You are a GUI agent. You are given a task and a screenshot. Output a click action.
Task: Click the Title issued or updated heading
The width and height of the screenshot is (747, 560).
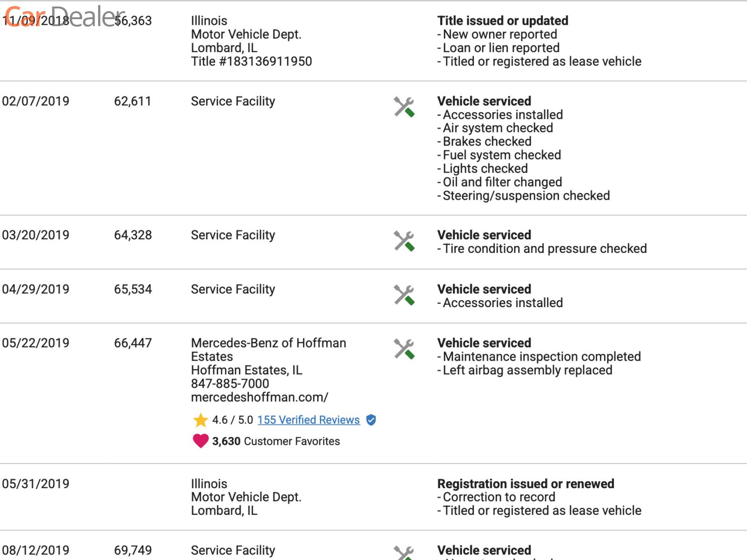pyautogui.click(x=502, y=21)
